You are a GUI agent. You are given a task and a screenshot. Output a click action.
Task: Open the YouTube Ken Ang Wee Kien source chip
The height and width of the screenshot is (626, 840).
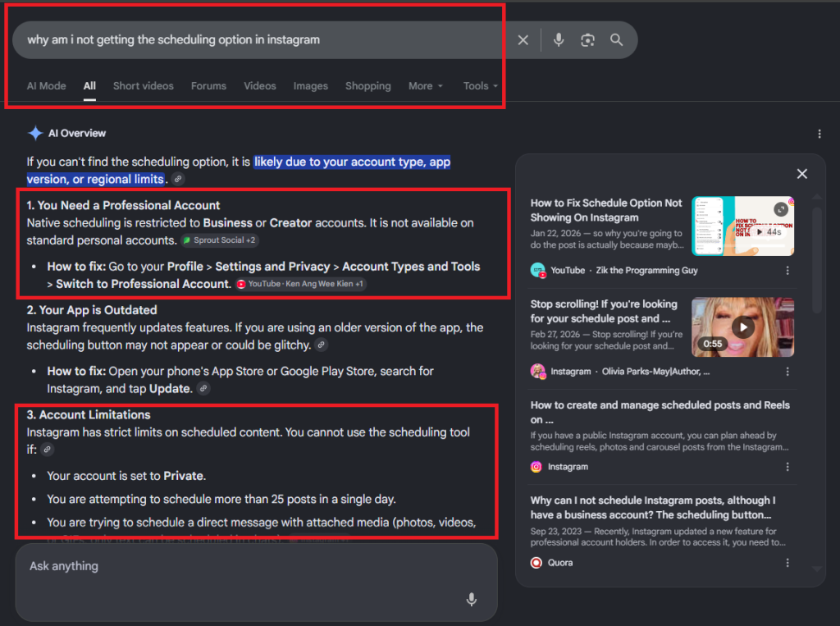(x=300, y=284)
